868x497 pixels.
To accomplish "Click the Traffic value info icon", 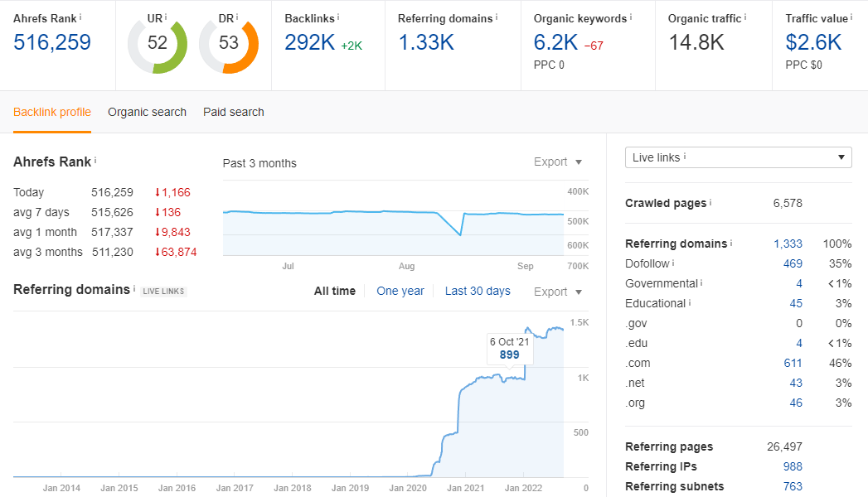I will pyautogui.click(x=851, y=17).
